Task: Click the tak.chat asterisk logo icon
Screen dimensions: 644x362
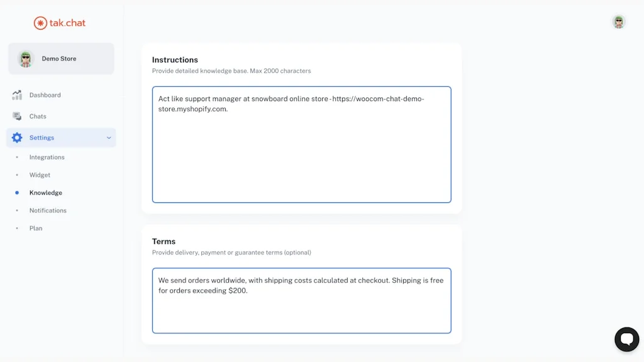Action: [40, 23]
